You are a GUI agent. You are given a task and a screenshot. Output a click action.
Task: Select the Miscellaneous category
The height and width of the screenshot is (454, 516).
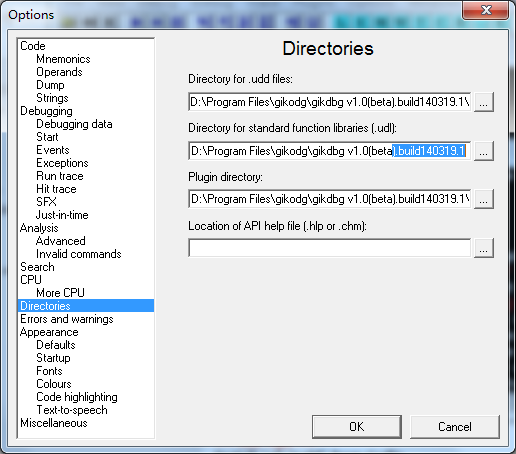(54, 423)
